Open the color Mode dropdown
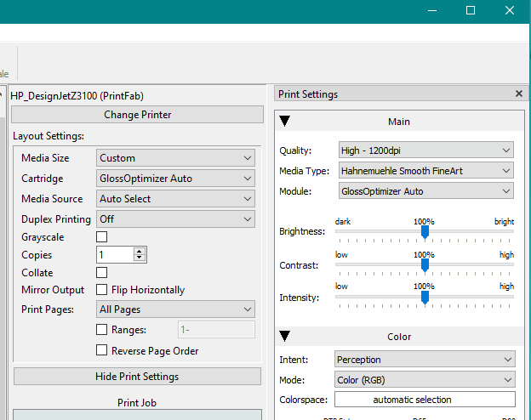 [x=425, y=380]
